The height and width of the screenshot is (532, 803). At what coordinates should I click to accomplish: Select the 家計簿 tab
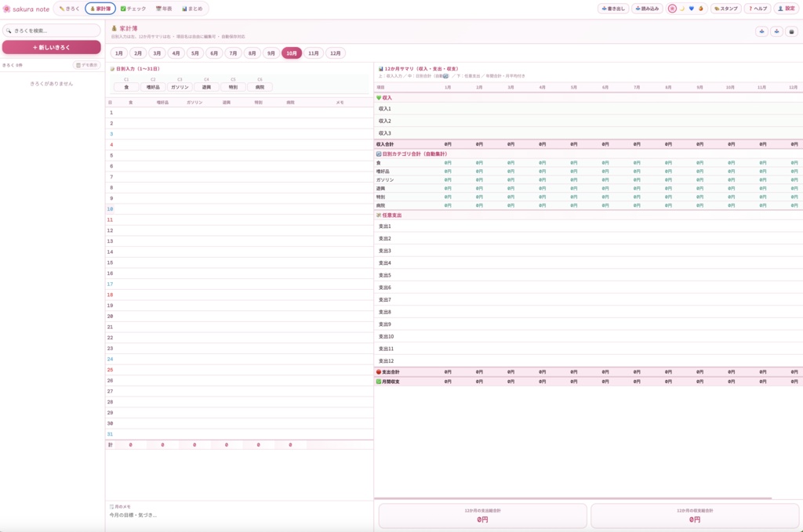pos(100,9)
